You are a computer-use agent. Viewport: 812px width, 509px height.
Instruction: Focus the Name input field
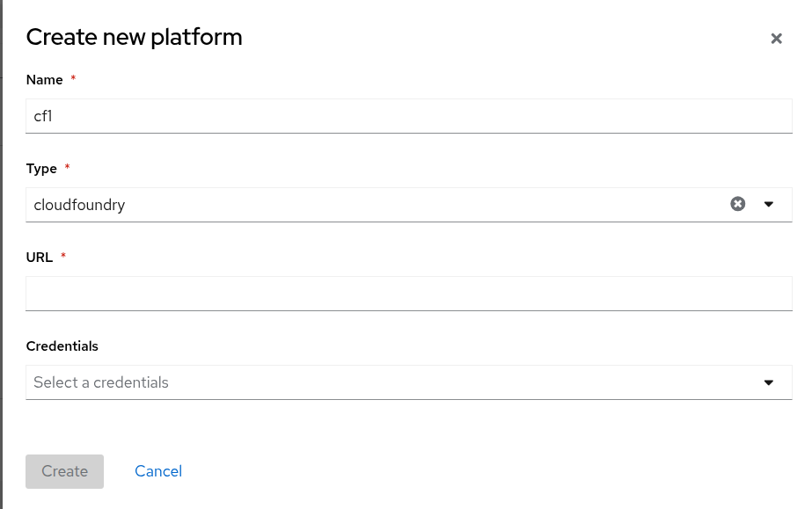pyautogui.click(x=409, y=116)
